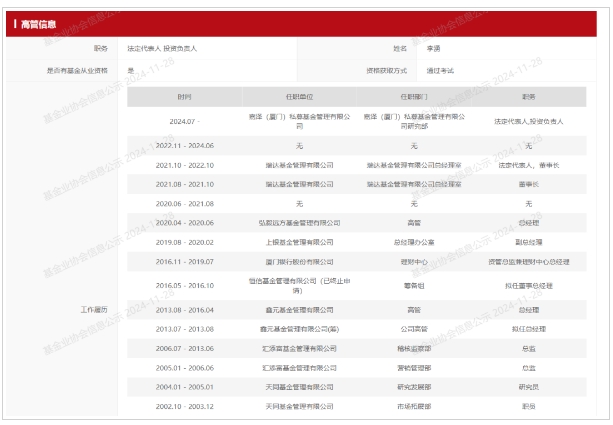
Task: Click the 职员 position cell
Action: click(529, 407)
